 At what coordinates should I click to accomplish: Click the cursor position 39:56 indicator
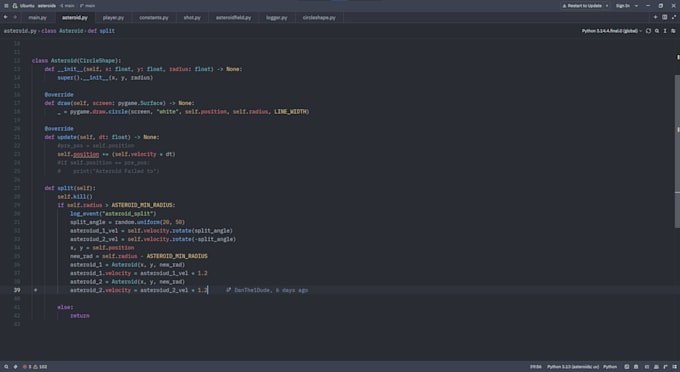pyautogui.click(x=536, y=367)
